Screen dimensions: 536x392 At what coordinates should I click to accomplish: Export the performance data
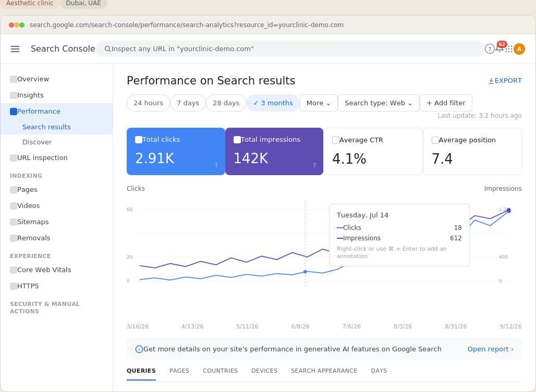tap(505, 81)
